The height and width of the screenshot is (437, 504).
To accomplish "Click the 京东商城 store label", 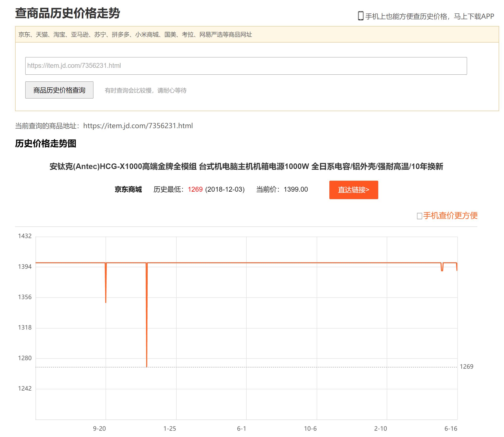I will 128,189.
